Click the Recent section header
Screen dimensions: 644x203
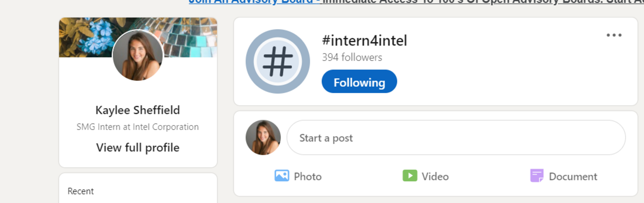click(80, 191)
